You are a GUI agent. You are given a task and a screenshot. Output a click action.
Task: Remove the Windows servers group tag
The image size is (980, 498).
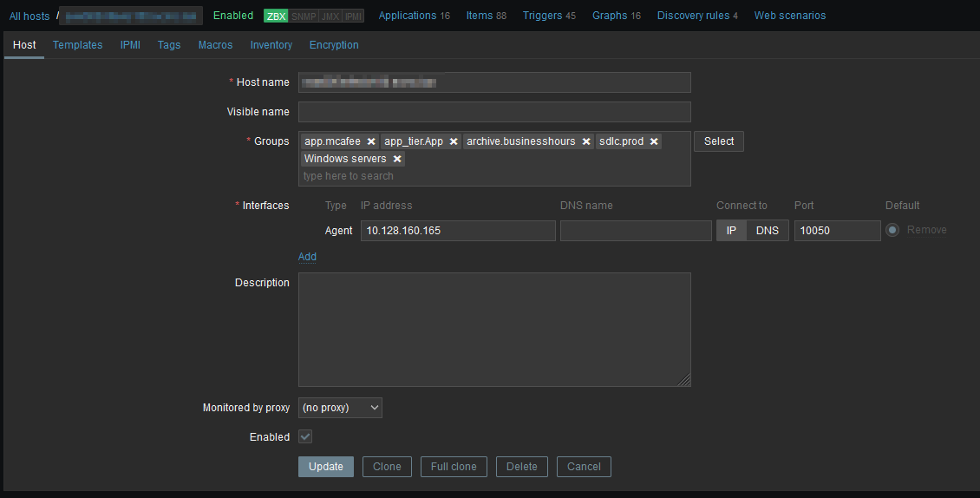397,159
